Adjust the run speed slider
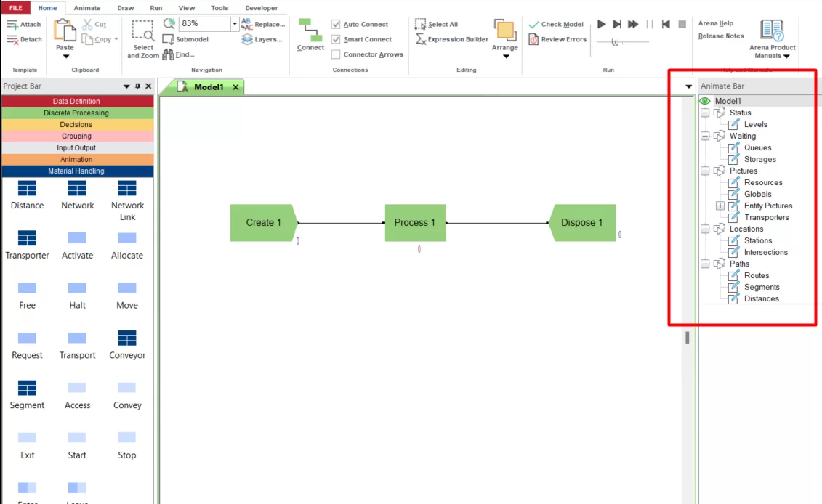This screenshot has height=504, width=822. point(616,42)
